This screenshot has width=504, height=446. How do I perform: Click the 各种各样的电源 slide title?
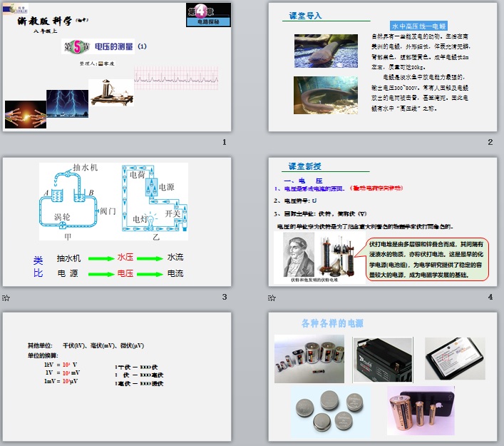pos(334,323)
